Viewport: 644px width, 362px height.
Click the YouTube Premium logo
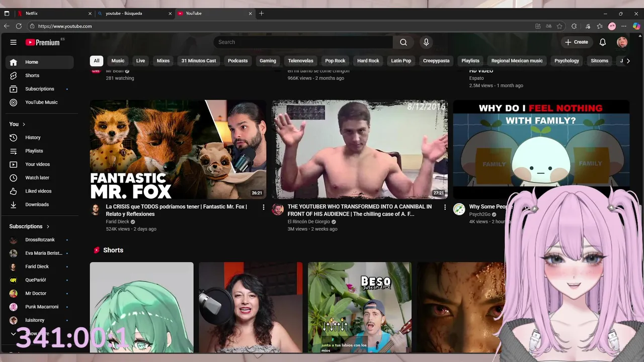point(43,42)
